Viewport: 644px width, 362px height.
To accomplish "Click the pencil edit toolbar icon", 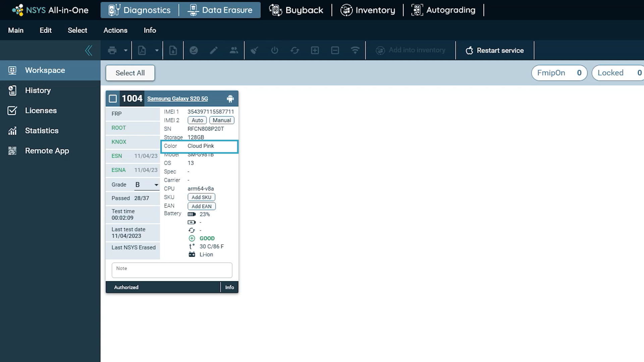I will tap(214, 50).
